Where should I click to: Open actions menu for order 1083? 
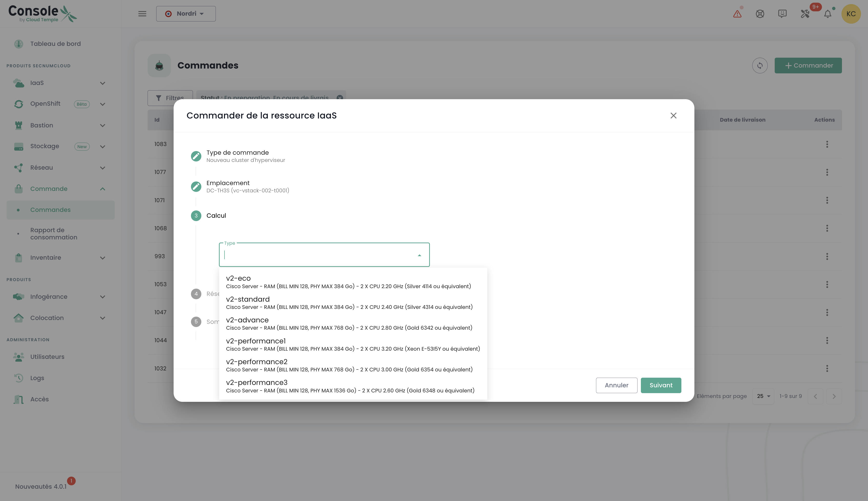pos(827,144)
